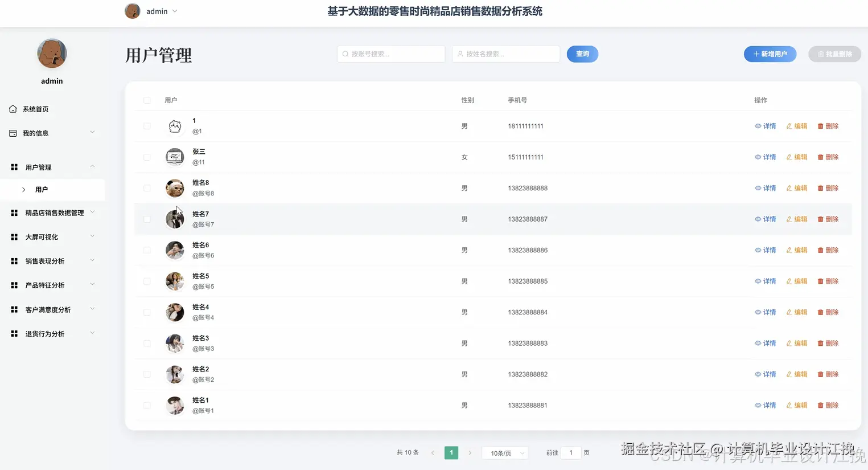View 详情 for user 张三
Image resolution: width=868 pixels, height=470 pixels.
pyautogui.click(x=766, y=157)
